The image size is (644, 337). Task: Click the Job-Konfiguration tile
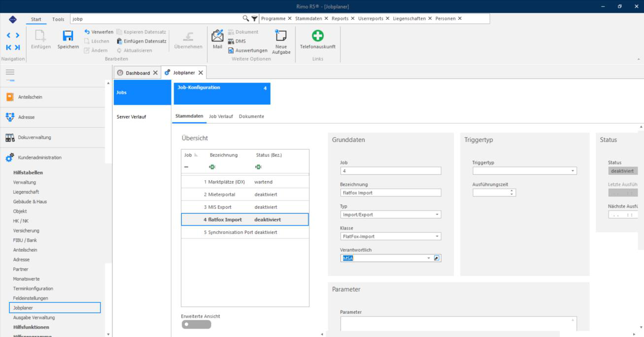222,93
